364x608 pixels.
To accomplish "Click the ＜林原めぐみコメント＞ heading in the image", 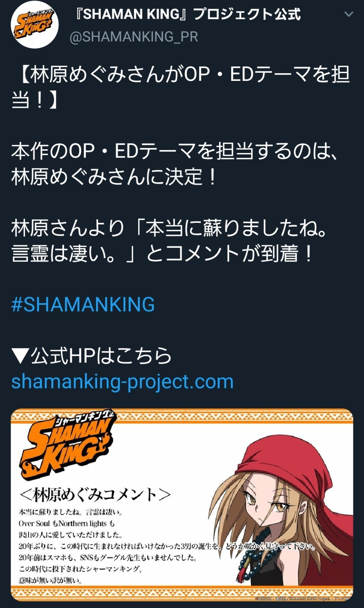I will 95,494.
